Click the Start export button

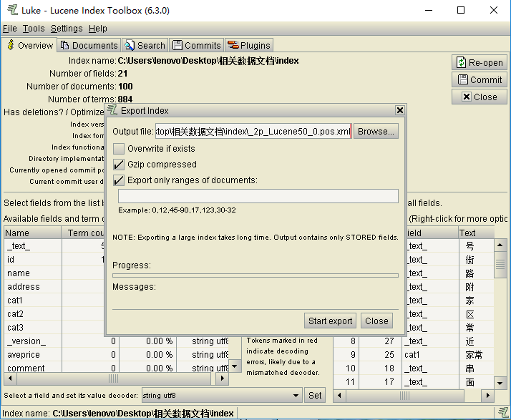[330, 321]
